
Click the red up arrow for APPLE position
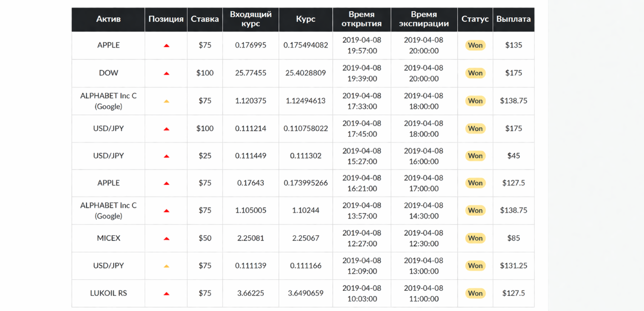166,45
